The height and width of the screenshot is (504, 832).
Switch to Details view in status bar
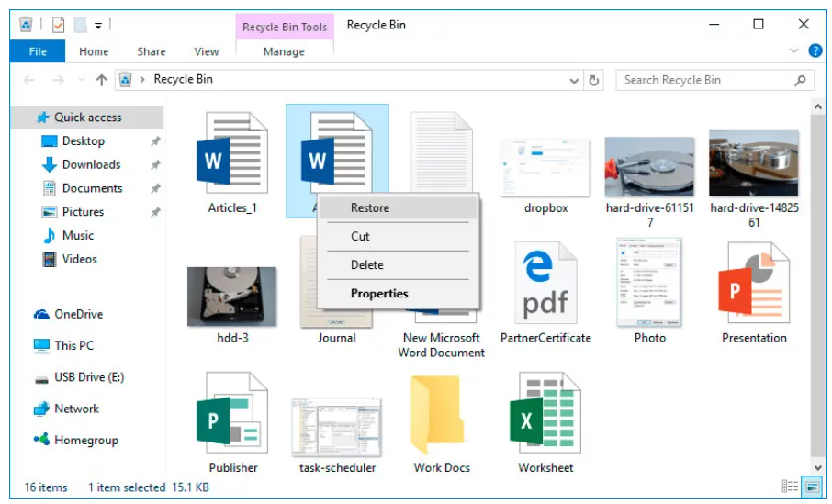[x=790, y=487]
